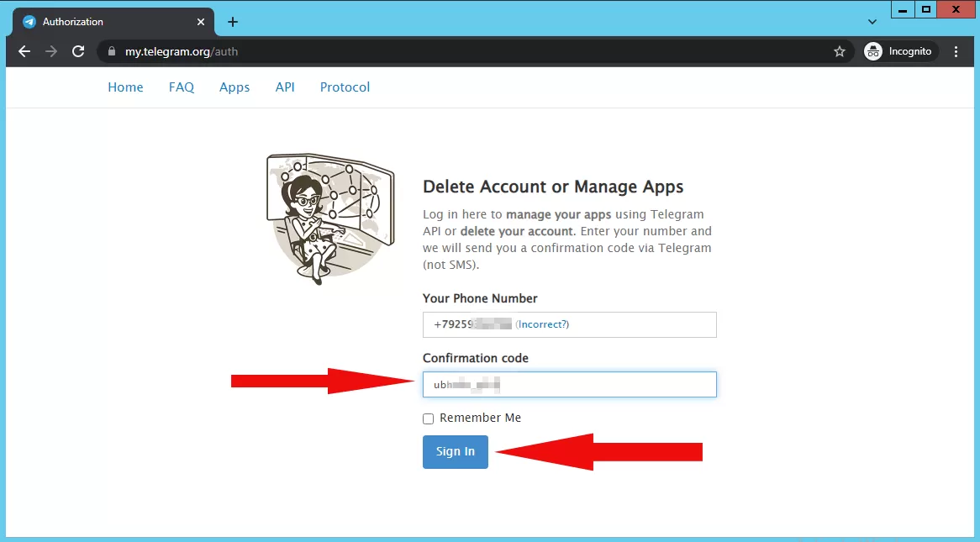Open the Incognito profile indicator
Image resolution: width=980 pixels, height=542 pixels.
coord(899,51)
